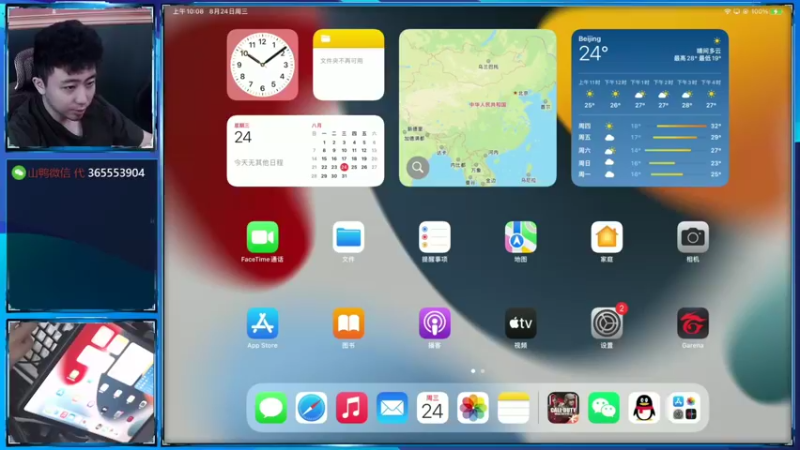The image size is (800, 450).
Task: Switch to the second home screen page dot
Action: coord(483,371)
